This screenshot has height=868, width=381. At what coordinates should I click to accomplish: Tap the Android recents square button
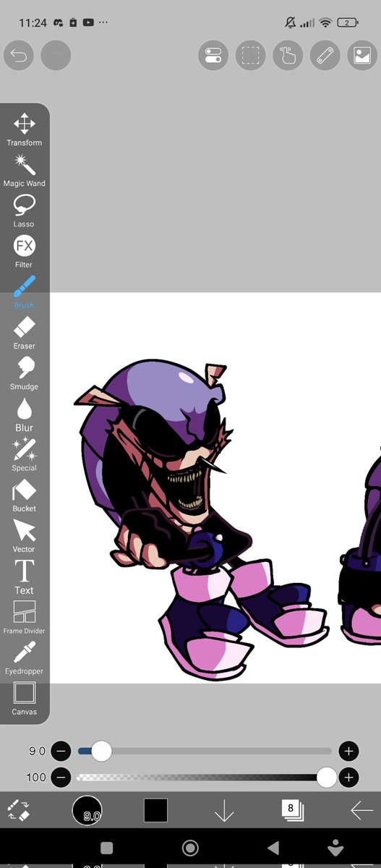tap(106, 848)
